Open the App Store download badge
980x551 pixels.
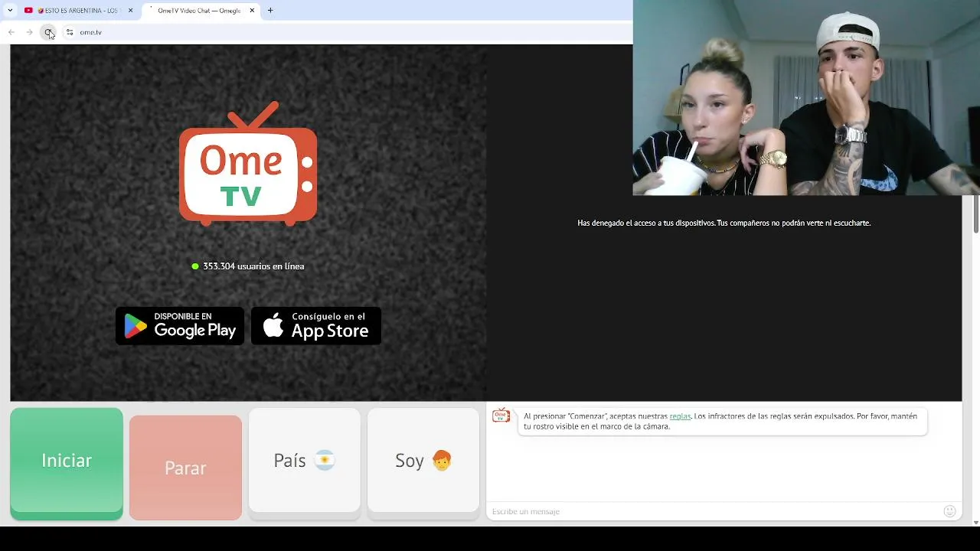click(316, 326)
